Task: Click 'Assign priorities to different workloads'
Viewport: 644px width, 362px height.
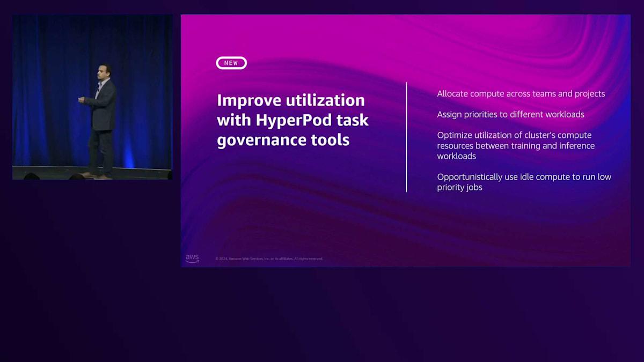Action: point(510,114)
